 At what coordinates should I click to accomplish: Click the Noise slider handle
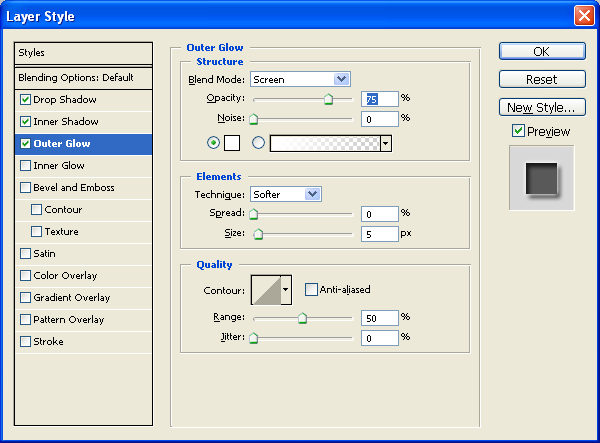click(x=253, y=119)
